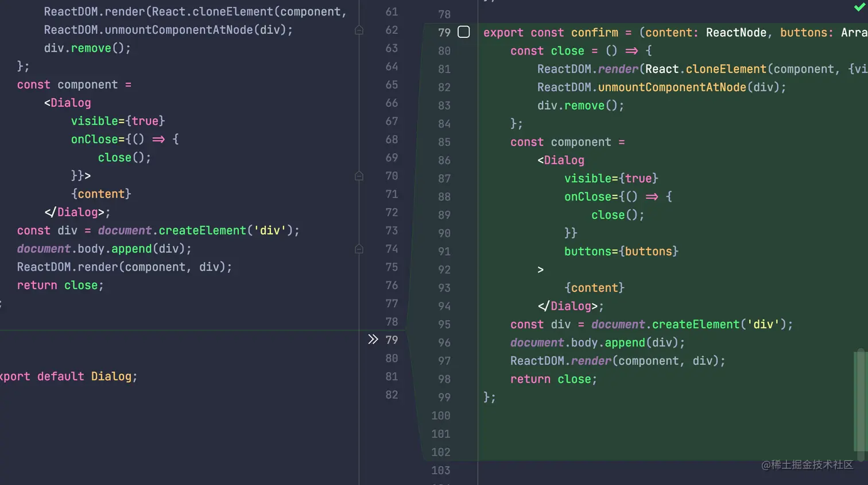The image size is (868, 485).
Task: Click 'ReactDOM.unmountComponentAtNode(div);' on right line 82
Action: tap(661, 87)
